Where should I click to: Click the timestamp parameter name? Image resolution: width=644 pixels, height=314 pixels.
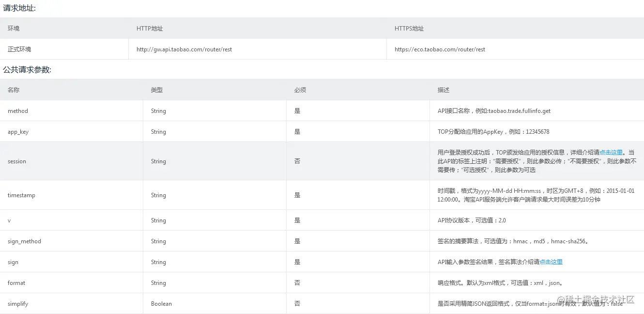pos(21,195)
